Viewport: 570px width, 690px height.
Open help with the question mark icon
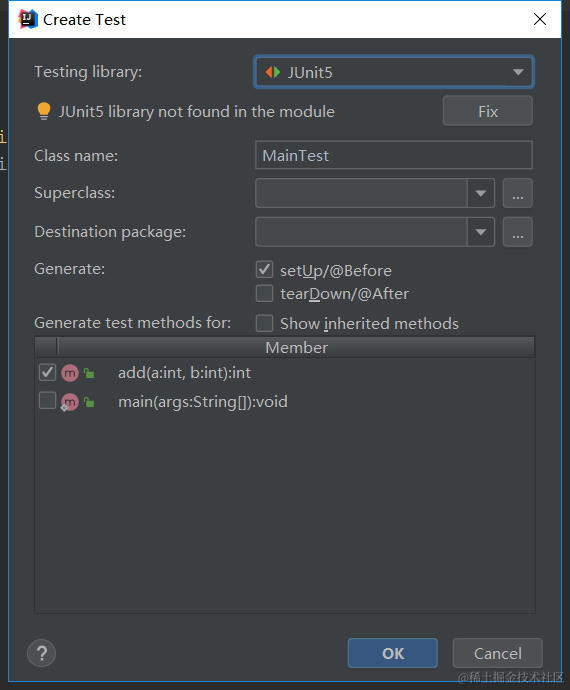click(x=41, y=653)
